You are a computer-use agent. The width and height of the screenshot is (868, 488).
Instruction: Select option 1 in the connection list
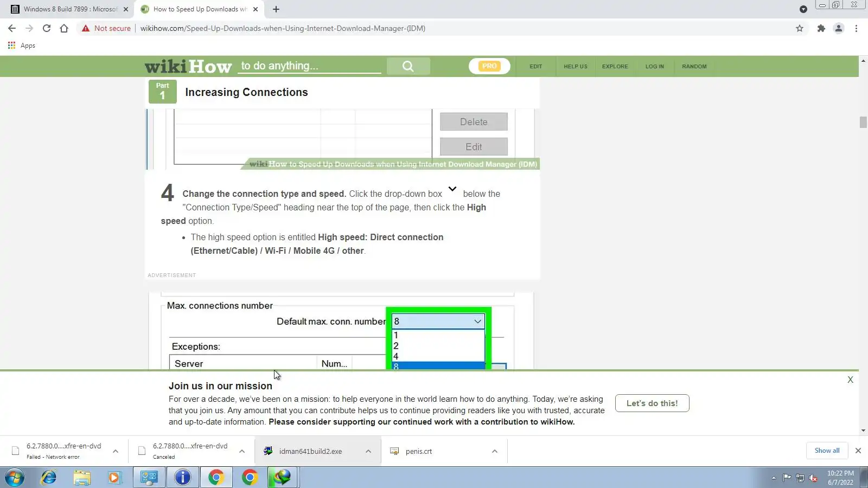point(438,336)
